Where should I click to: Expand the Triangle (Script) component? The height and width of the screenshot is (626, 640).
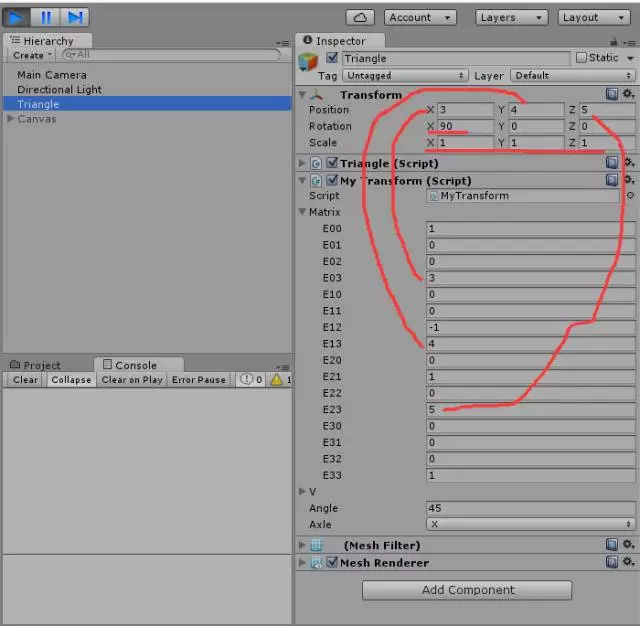click(x=302, y=163)
